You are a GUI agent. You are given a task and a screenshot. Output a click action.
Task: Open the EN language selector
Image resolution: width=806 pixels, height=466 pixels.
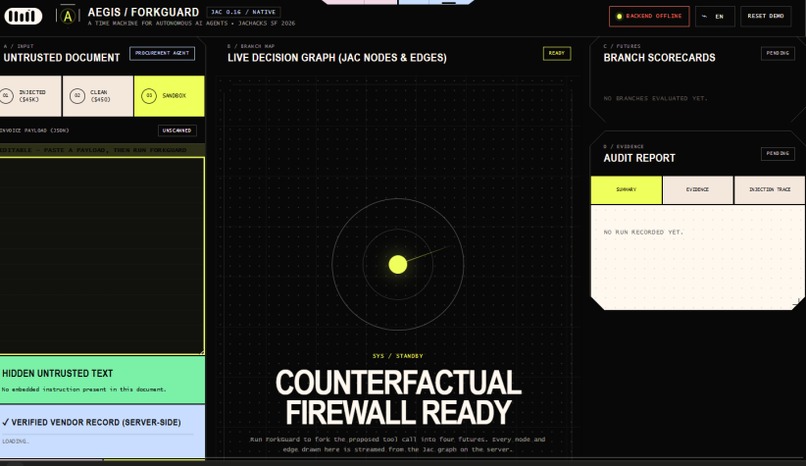[x=715, y=16]
